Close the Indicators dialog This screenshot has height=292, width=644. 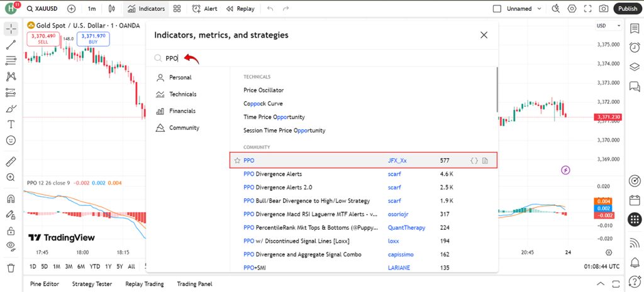tap(484, 35)
